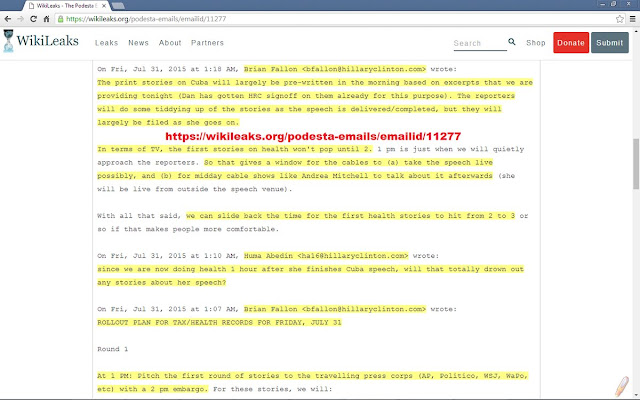Click 'possibly, and (b) for midday cable shows' line

(295, 176)
